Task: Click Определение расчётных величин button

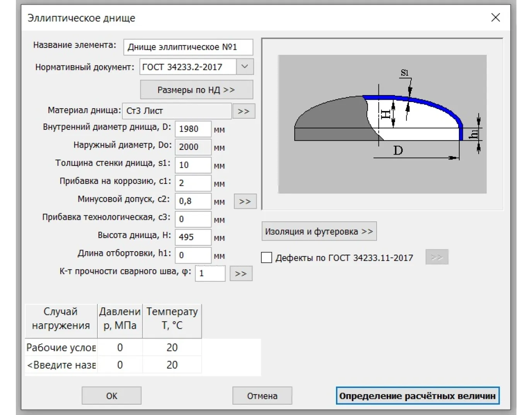Action: point(418,396)
